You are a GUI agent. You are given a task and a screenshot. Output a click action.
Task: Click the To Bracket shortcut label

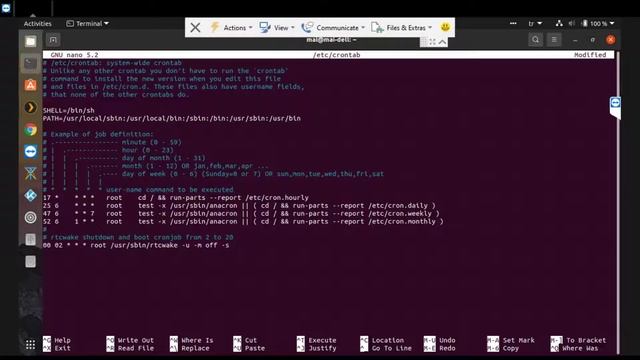586,340
